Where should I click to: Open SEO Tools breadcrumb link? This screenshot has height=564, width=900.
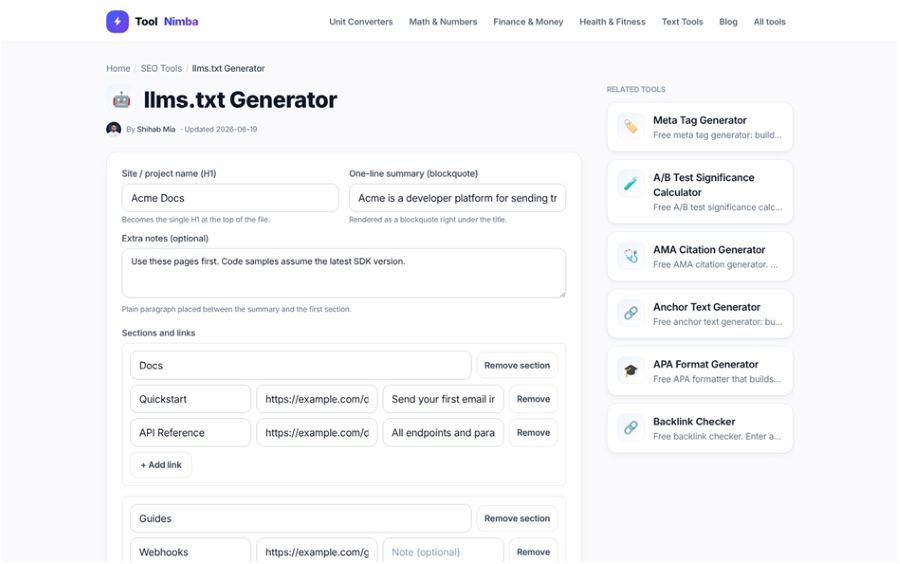[161, 68]
